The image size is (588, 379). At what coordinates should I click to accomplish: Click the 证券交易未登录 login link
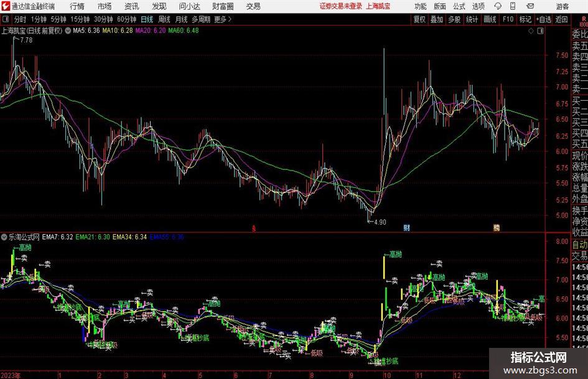[341, 6]
